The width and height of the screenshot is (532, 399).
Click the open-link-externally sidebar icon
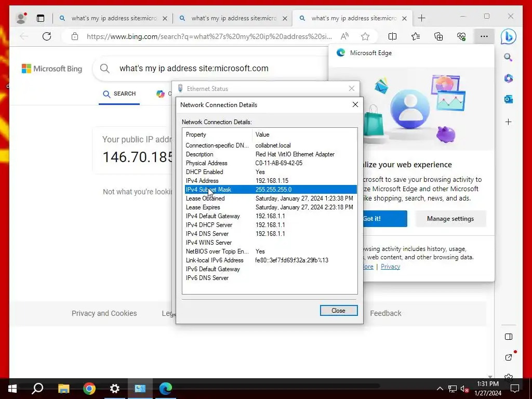click(508, 357)
